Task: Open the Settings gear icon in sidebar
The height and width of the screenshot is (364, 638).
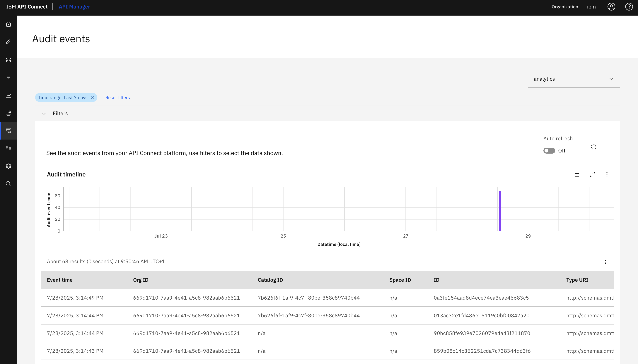Action: (x=8, y=166)
